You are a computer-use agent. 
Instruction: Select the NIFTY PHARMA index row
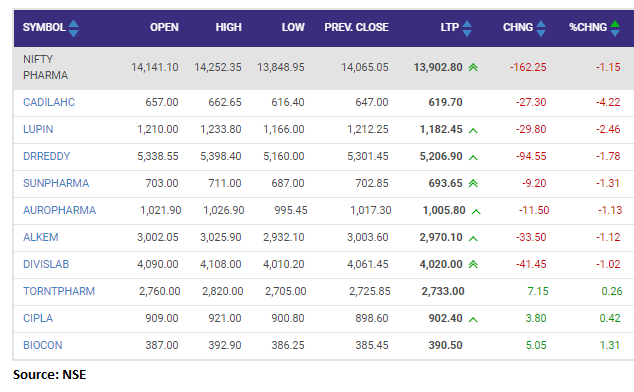[323, 68]
